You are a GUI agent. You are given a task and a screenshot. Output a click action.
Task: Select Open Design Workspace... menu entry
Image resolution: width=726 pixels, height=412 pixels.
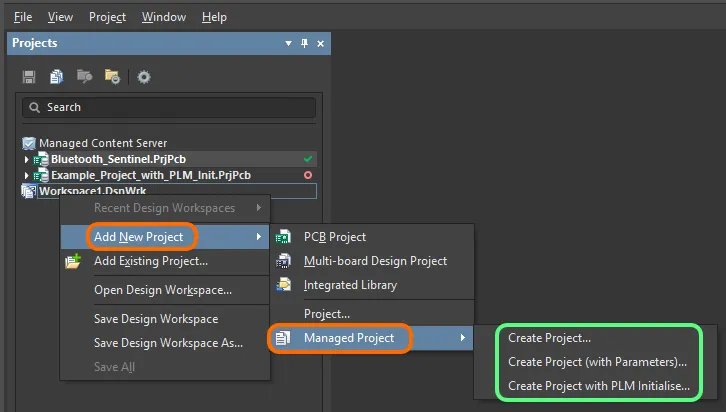[x=165, y=290]
